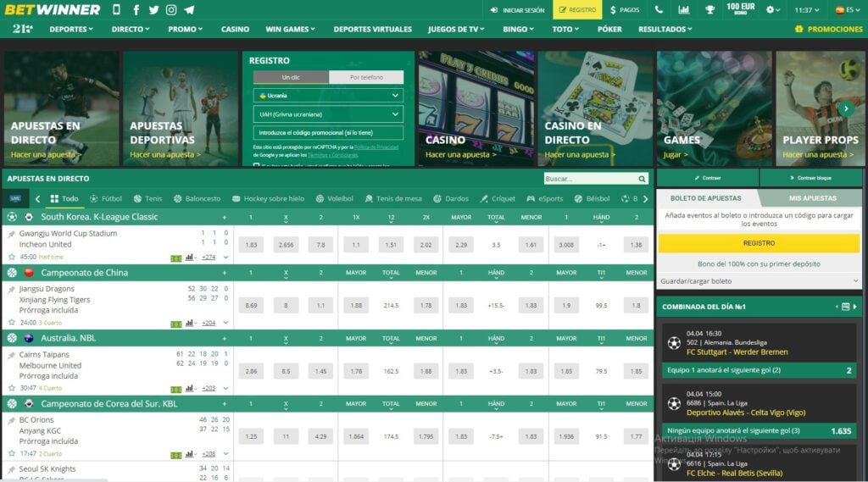Open the UAH currency dropdown
The image size is (868, 482).
tap(328, 114)
